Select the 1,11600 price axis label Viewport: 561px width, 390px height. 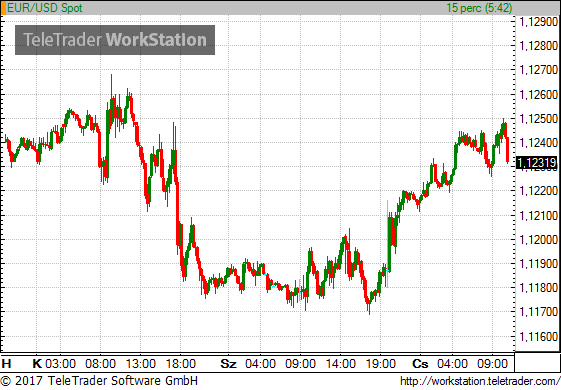click(538, 336)
